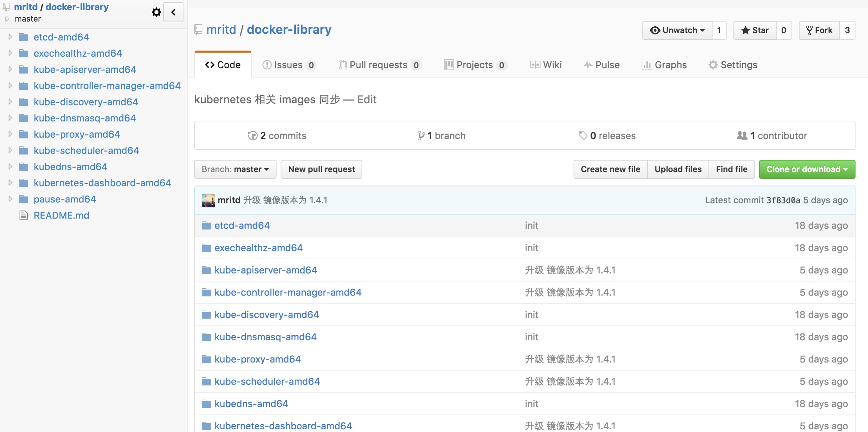Open the 'init' commit message on the etcd-amd64 row
Viewport: 868px width, 432px height.
click(x=531, y=225)
